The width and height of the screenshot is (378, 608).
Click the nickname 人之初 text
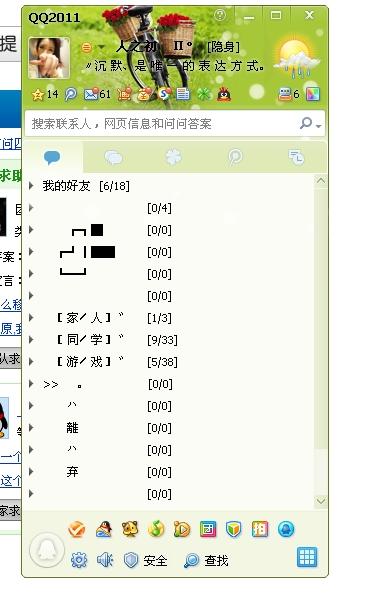(x=136, y=47)
